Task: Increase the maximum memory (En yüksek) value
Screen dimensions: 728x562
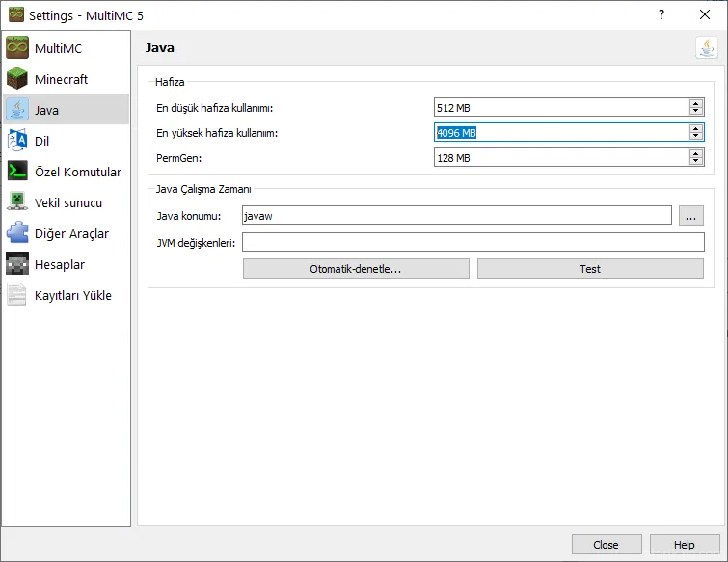Action: [x=695, y=128]
